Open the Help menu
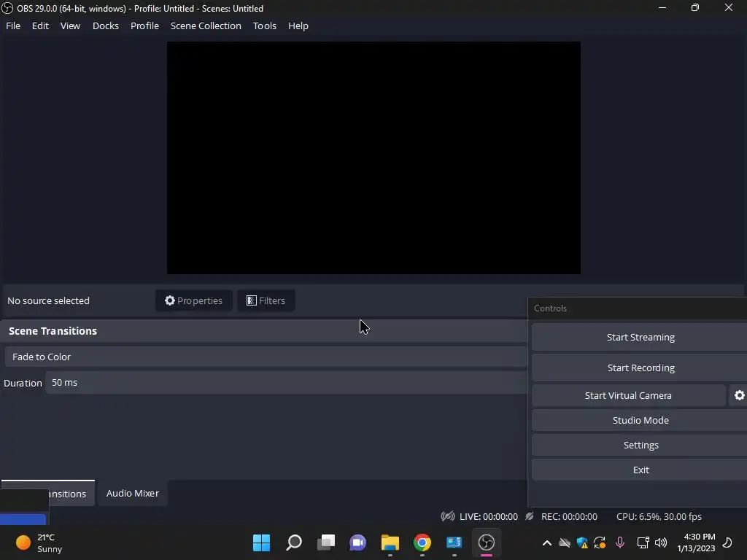Image resolution: width=747 pixels, height=560 pixels. [x=298, y=26]
